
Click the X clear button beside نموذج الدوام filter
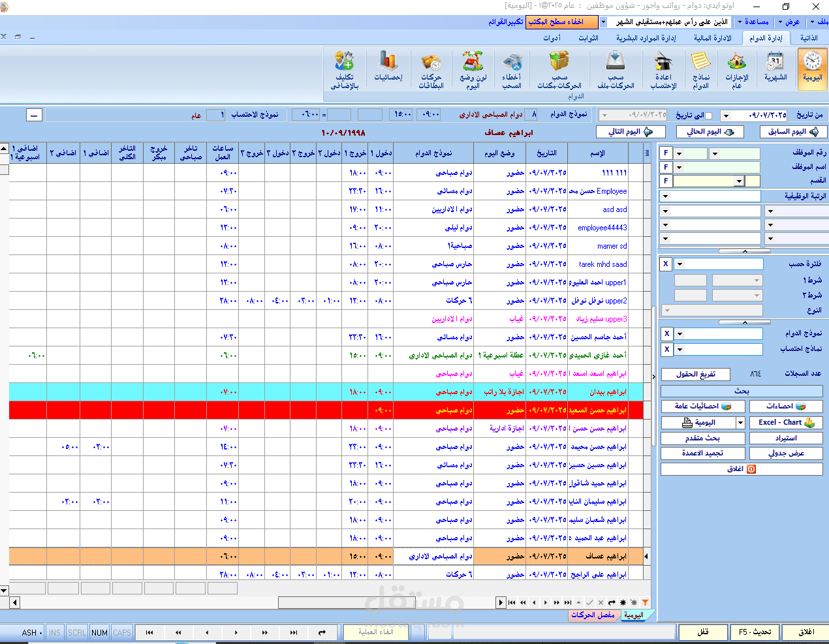tap(666, 333)
